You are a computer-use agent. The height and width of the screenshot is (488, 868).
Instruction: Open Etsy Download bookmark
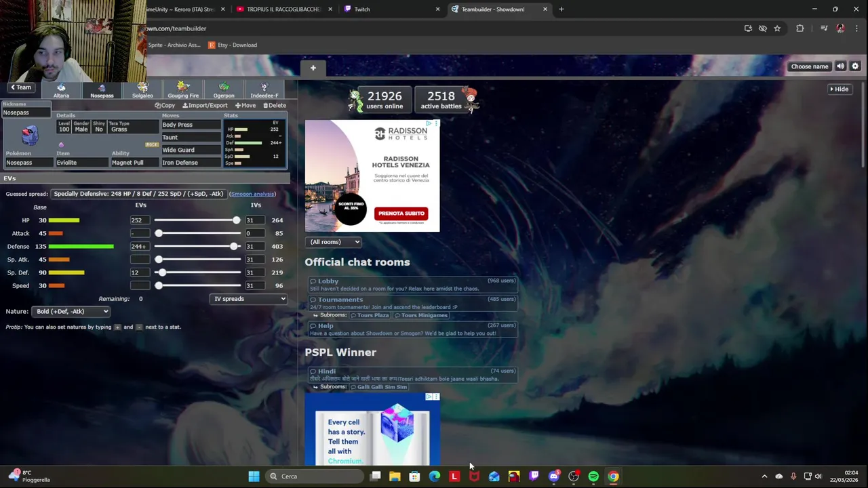[233, 45]
